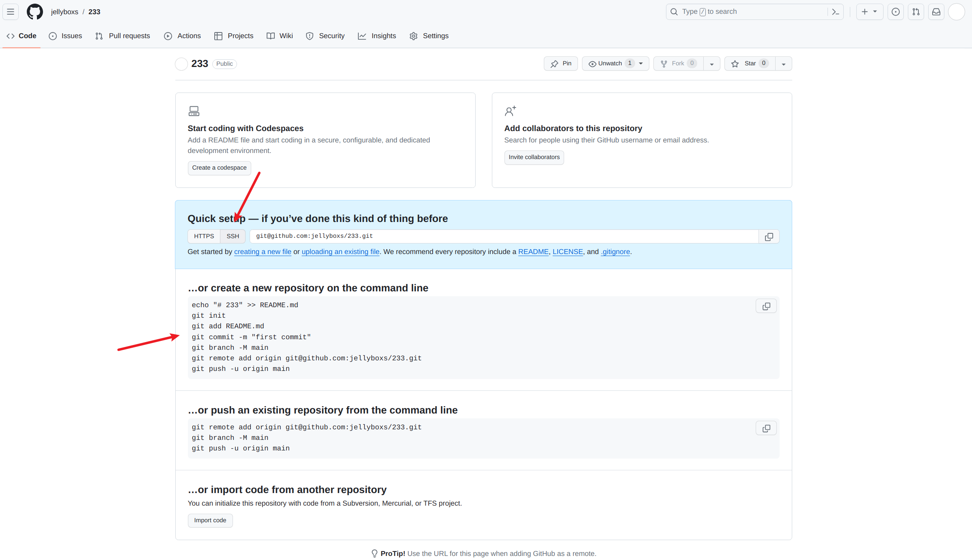
Task: Open the 233 breadcrumb link
Action: tap(94, 12)
